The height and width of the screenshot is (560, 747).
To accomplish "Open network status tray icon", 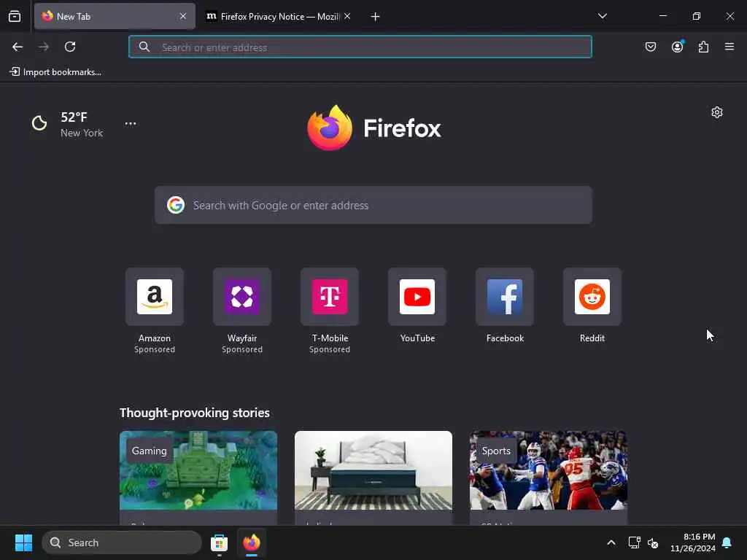I will (x=634, y=542).
